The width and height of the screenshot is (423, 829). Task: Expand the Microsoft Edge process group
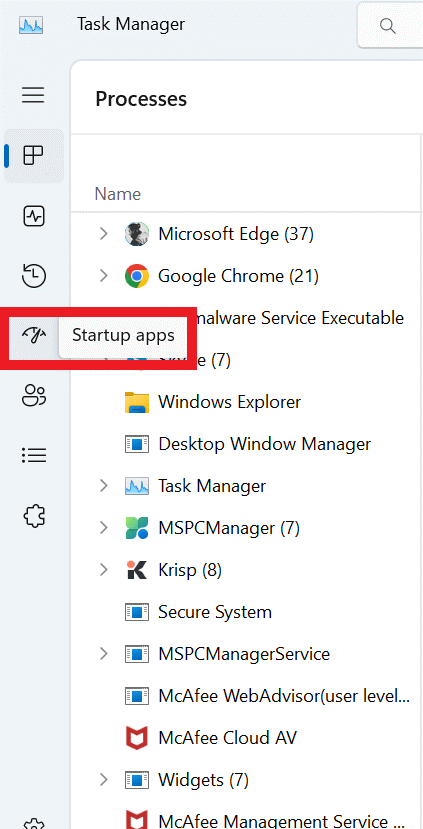click(104, 233)
